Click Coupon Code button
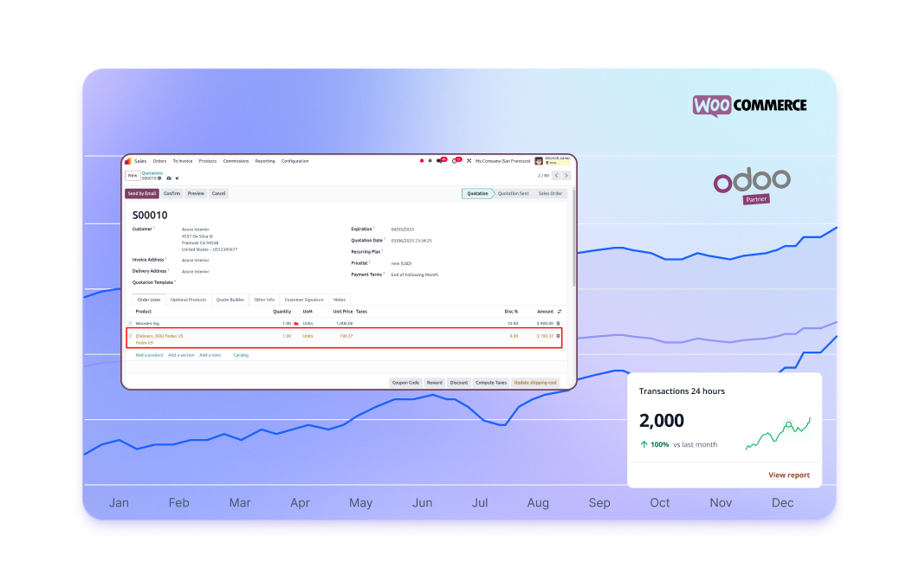 point(405,383)
